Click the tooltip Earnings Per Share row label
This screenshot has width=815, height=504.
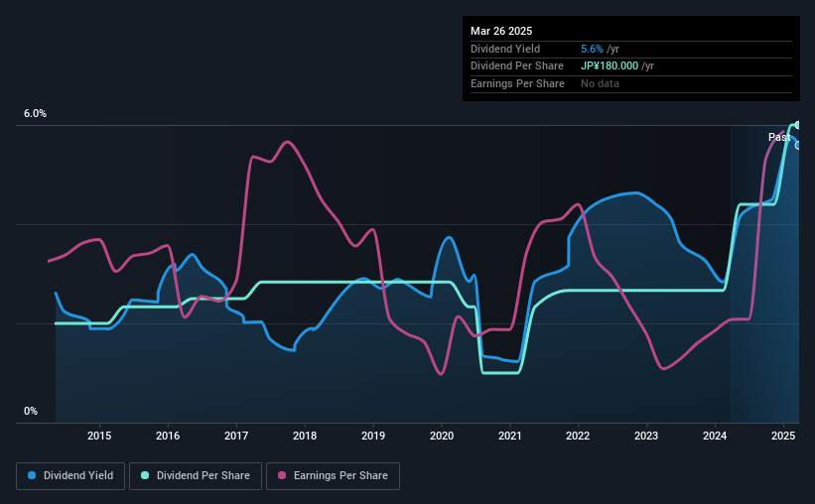coord(517,83)
